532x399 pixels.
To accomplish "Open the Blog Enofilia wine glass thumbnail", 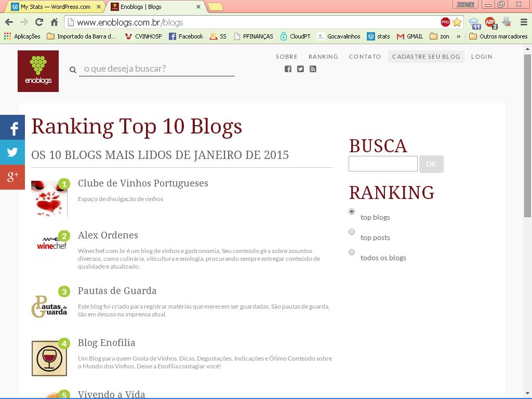I will coord(49,358).
